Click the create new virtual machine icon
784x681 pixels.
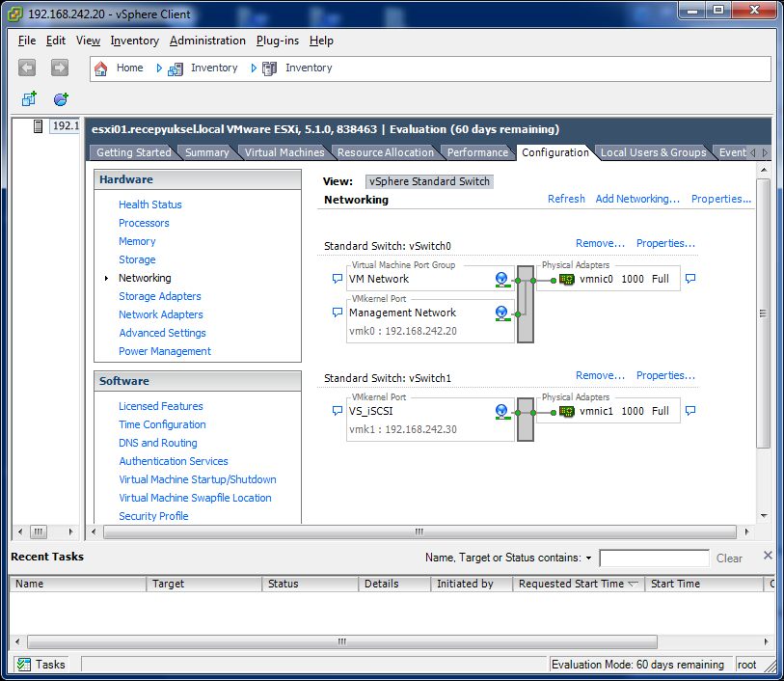point(29,99)
